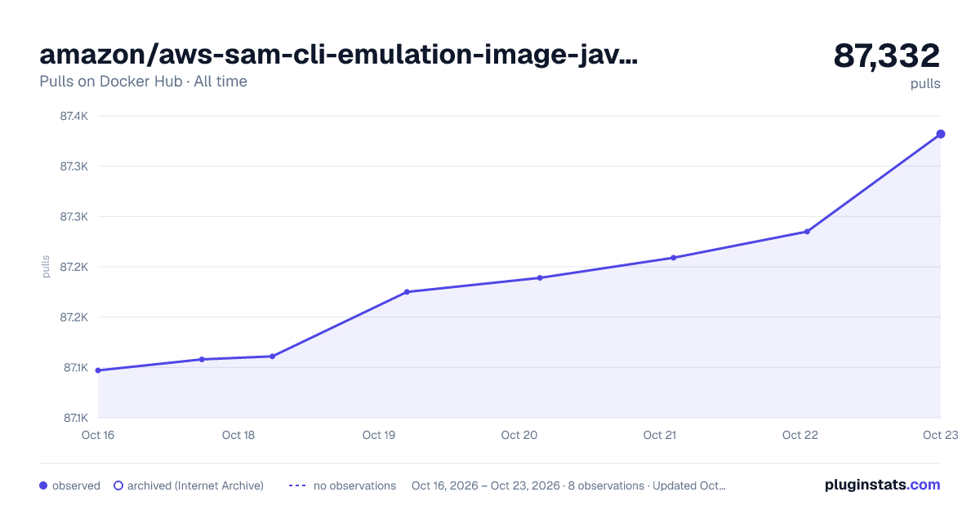Select the data point just right of Oct 19
The height and width of the screenshot is (514, 980).
coord(407,292)
